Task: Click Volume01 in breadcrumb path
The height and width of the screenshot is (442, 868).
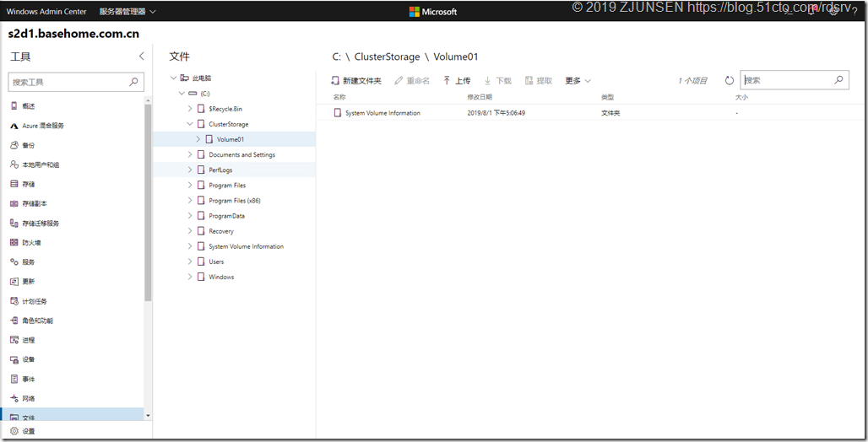Action: coord(456,57)
